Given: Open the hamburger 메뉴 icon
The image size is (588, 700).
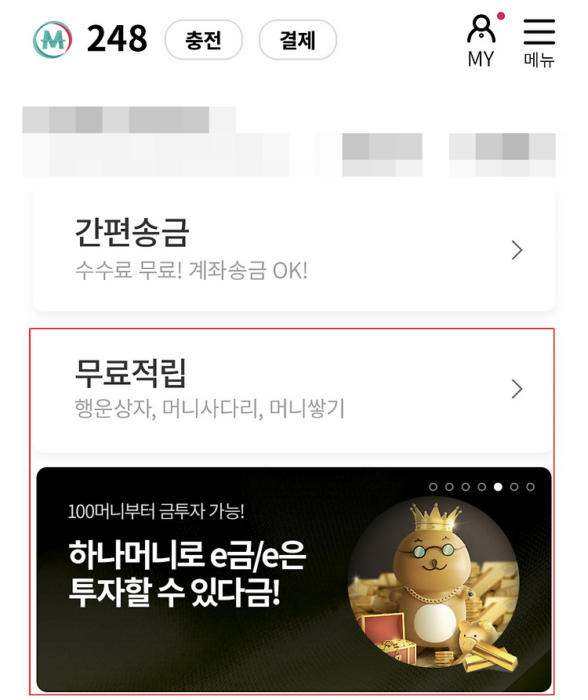Looking at the screenshot, I should [539, 43].
